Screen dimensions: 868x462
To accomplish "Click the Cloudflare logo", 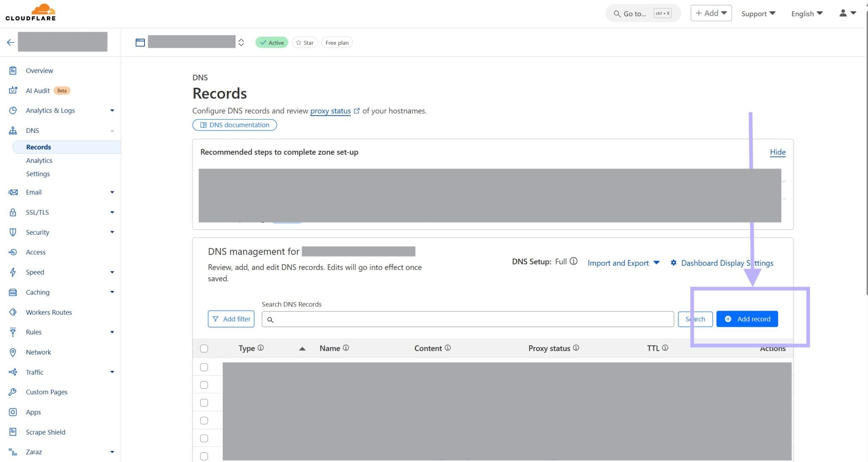I will (x=31, y=12).
